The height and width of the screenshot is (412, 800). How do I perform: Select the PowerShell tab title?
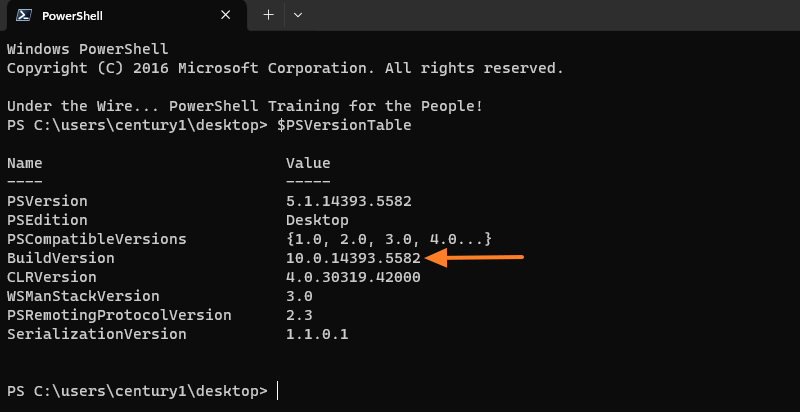[x=73, y=16]
